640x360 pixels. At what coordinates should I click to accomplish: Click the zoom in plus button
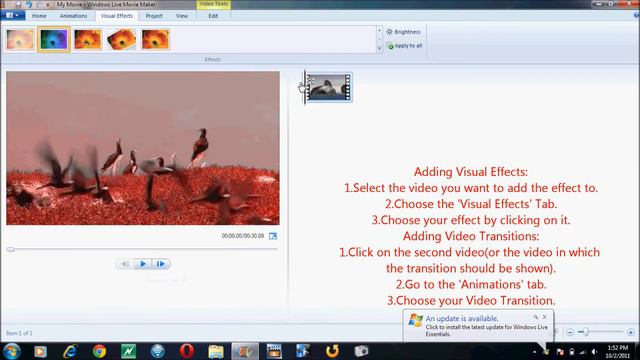point(631,332)
